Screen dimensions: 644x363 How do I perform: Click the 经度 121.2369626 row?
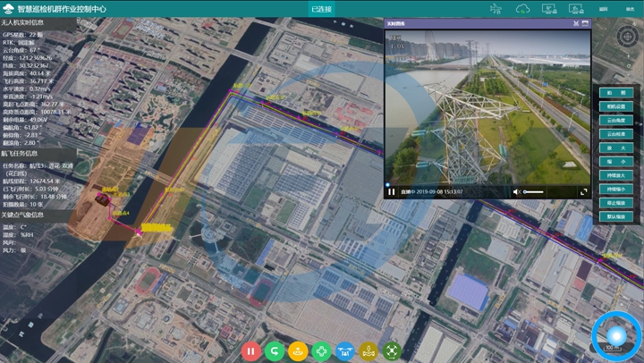(27, 58)
